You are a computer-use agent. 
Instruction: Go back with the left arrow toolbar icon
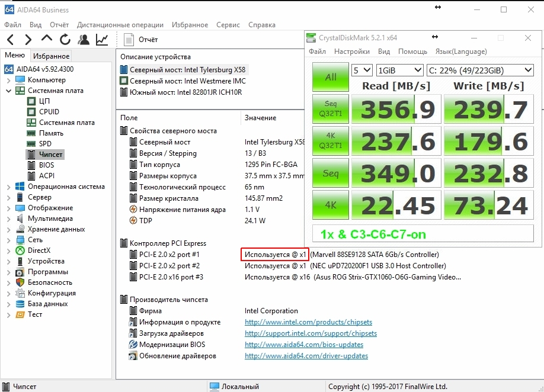(x=11, y=40)
